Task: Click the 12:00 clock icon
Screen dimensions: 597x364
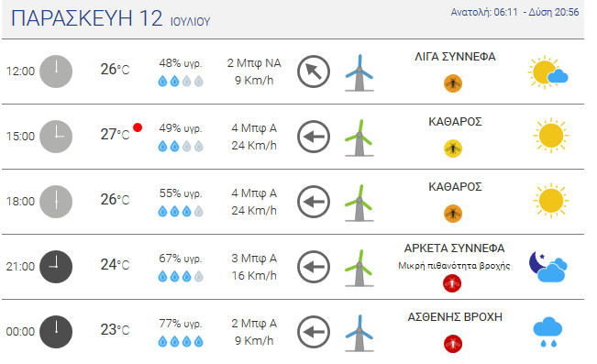Action: point(56,72)
